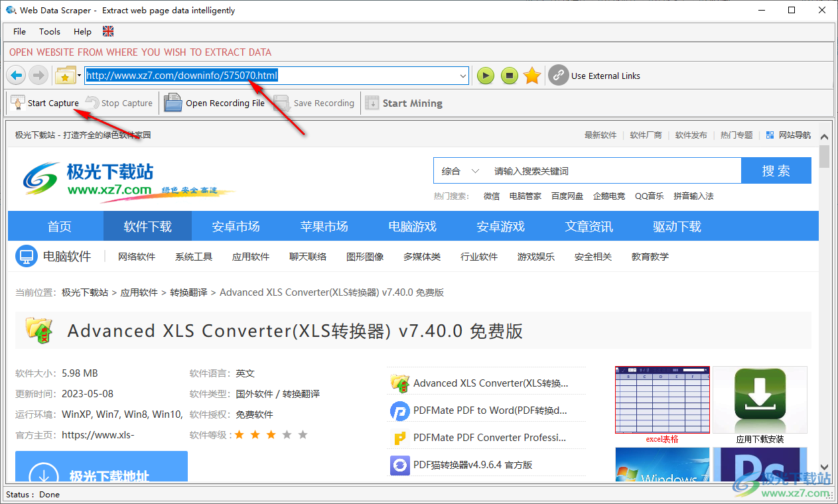Click the 国外软件 type link

pos(254,394)
